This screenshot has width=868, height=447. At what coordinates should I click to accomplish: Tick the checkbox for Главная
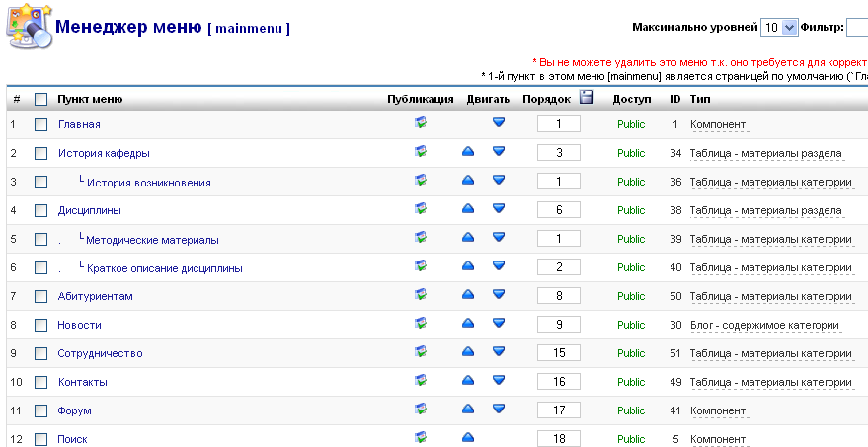[40, 124]
